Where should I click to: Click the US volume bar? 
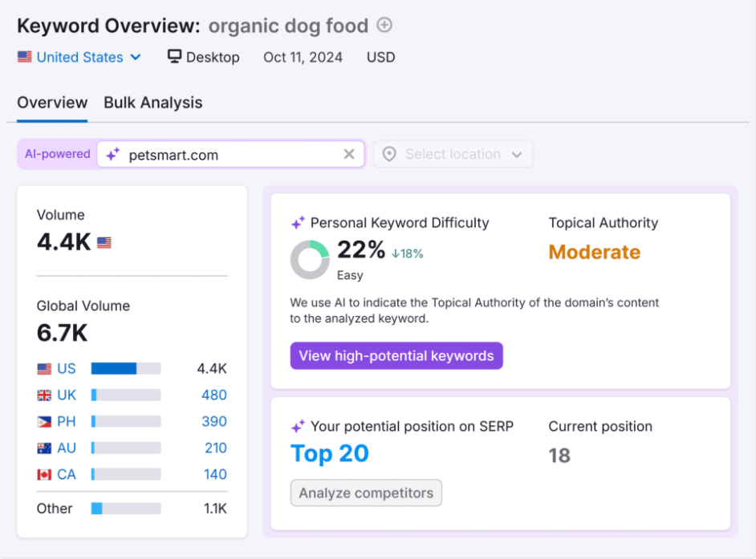[126, 368]
